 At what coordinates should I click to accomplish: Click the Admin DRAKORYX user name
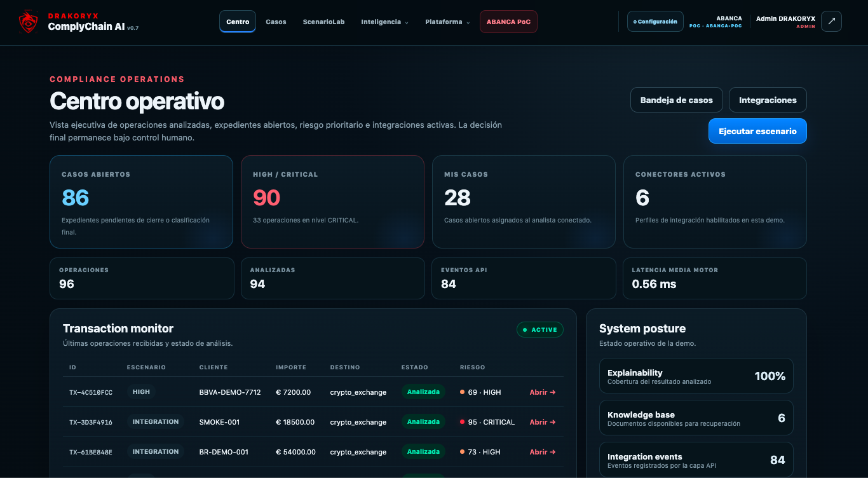click(785, 18)
